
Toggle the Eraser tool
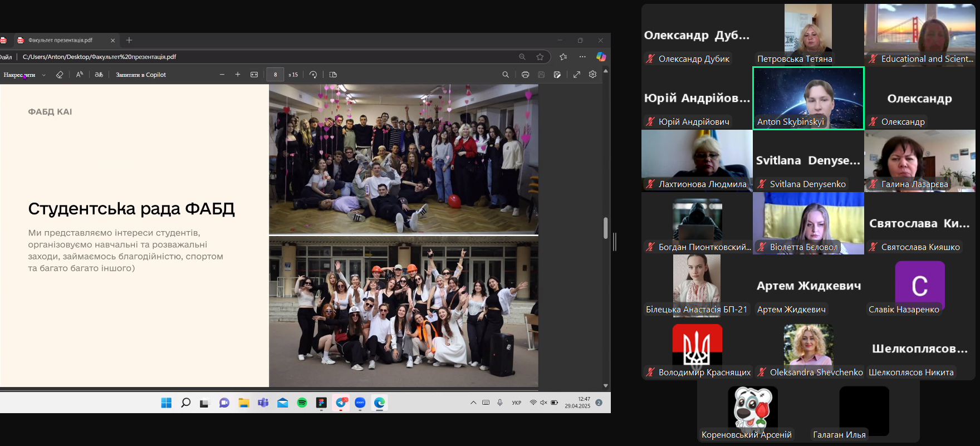(60, 75)
